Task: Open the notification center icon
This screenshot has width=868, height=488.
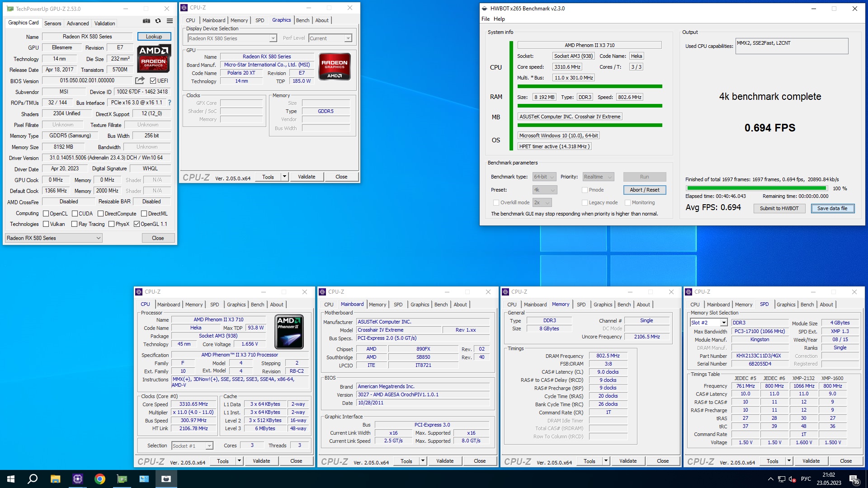Action: point(854,479)
